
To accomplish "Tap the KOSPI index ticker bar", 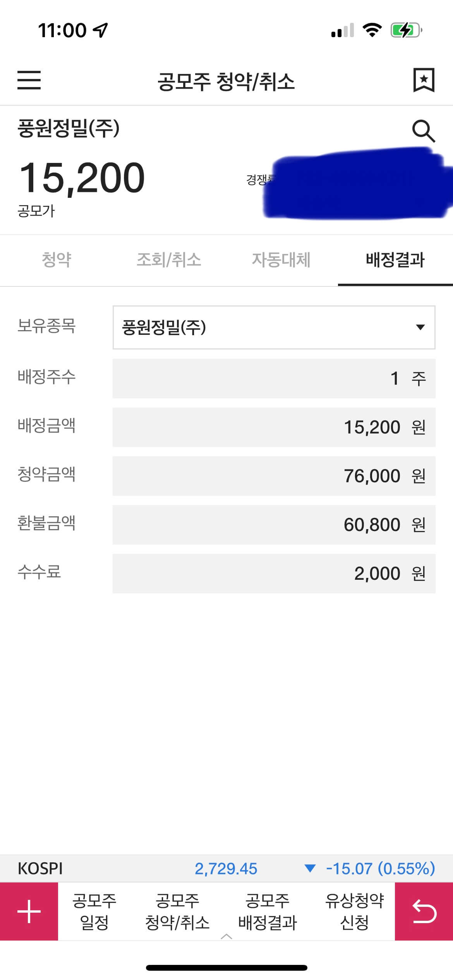I will [226, 869].
